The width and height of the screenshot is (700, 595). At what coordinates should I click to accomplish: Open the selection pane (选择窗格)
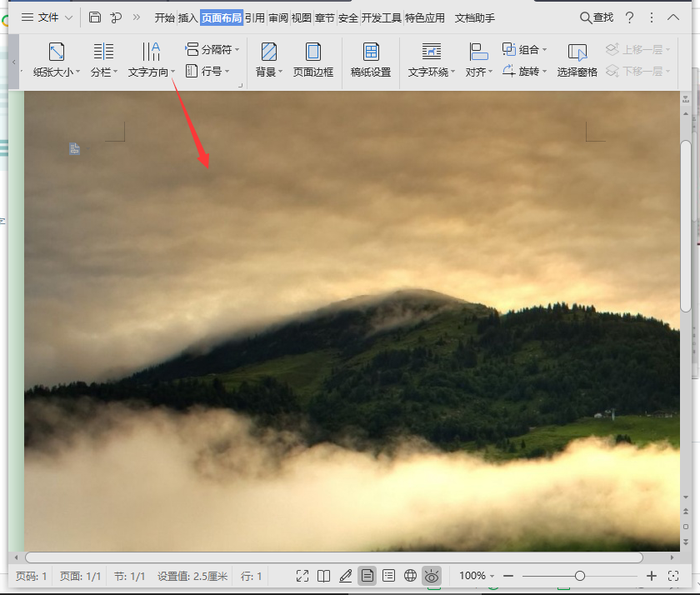coord(577,59)
